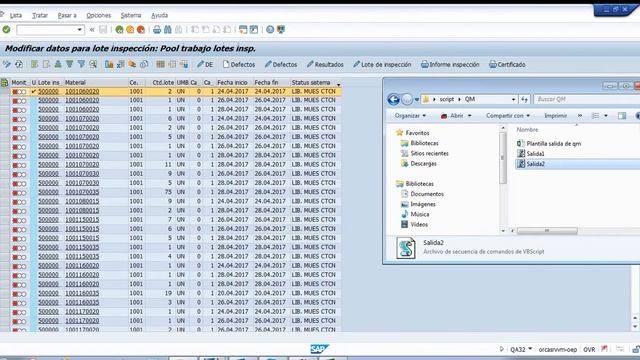Click the Set filter funnel icon
The width and height of the screenshot is (640, 360).
[81, 64]
